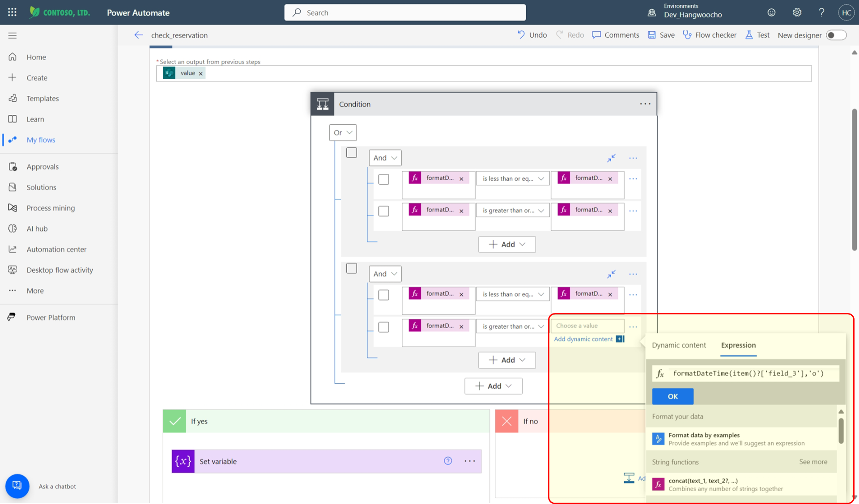
Task: Open the HC account avatar
Action: [x=846, y=13]
